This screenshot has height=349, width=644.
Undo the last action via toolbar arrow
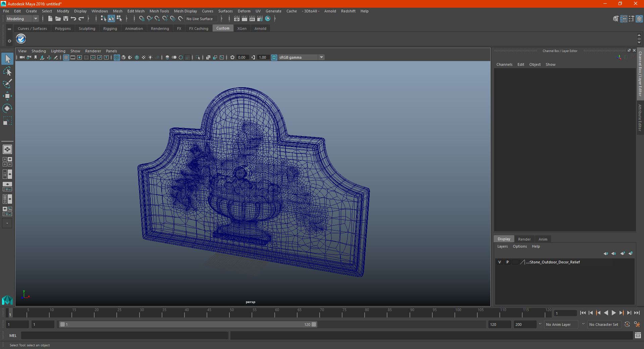pyautogui.click(x=73, y=19)
